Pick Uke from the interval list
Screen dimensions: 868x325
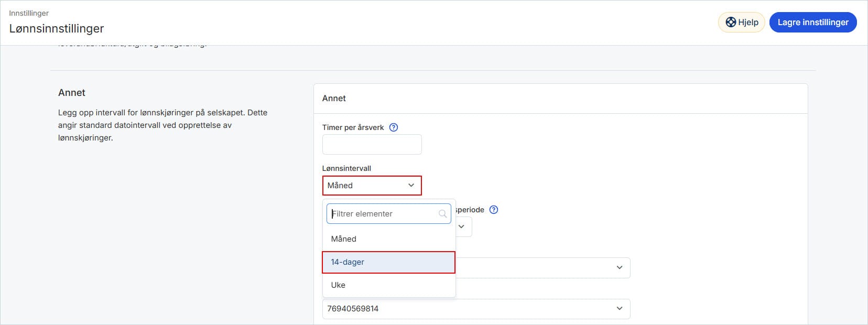click(389, 285)
